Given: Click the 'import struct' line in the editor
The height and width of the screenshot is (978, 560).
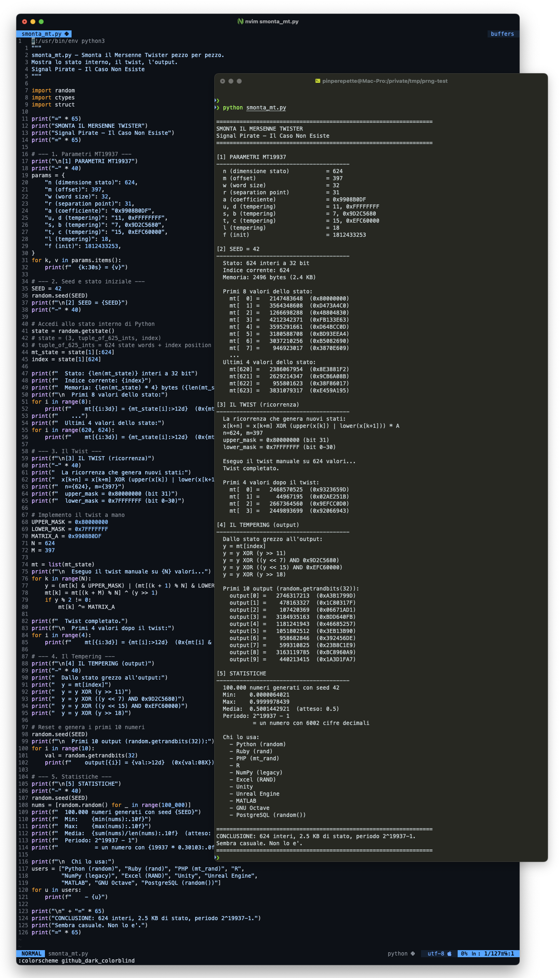Looking at the screenshot, I should (x=53, y=104).
